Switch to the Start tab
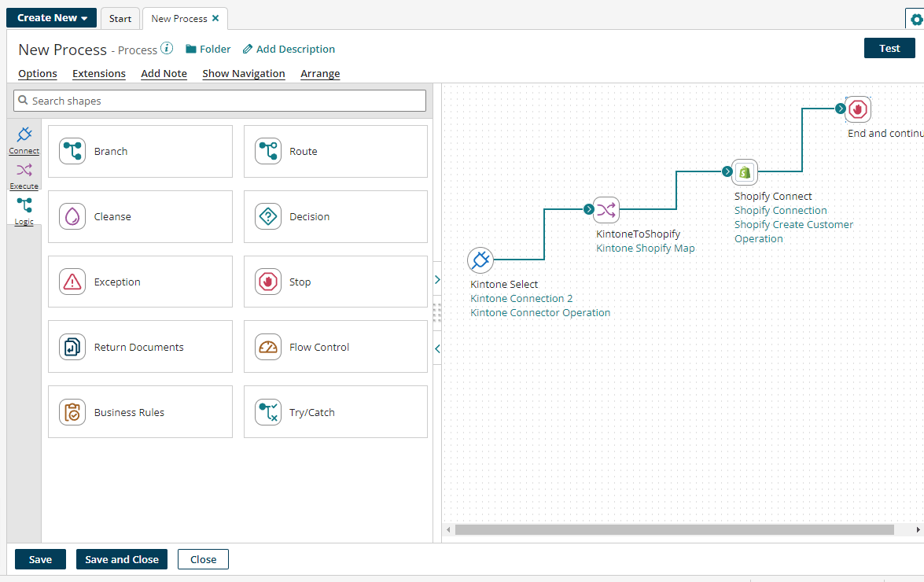The image size is (924, 582). tap(120, 19)
